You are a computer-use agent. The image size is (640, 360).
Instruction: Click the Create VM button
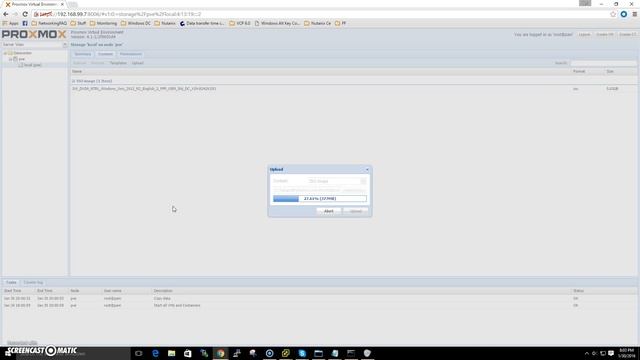tap(604, 35)
